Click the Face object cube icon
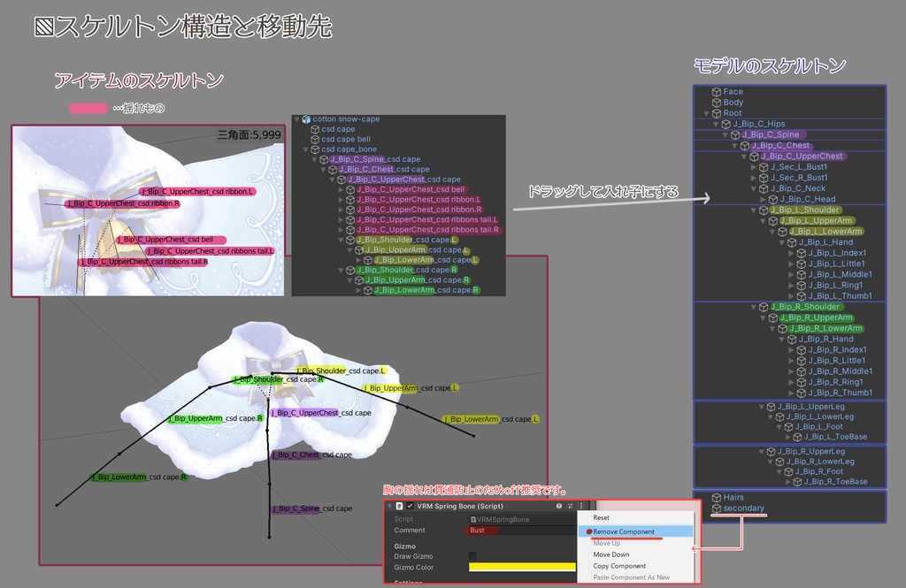The height and width of the screenshot is (588, 906). [717, 92]
